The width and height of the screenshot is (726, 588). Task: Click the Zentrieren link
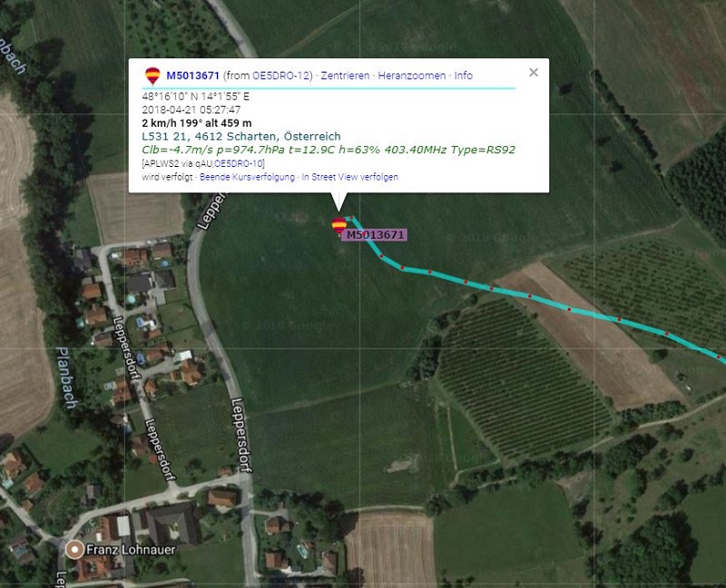coord(345,75)
